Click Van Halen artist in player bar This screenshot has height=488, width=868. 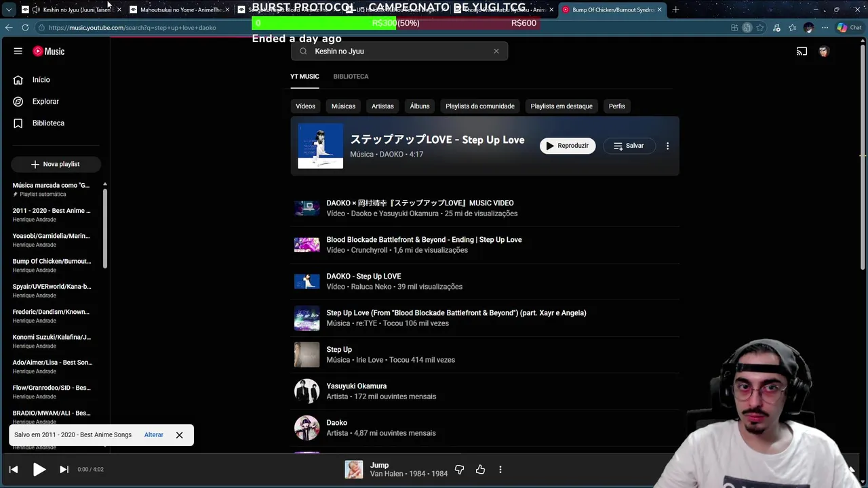pos(387,474)
